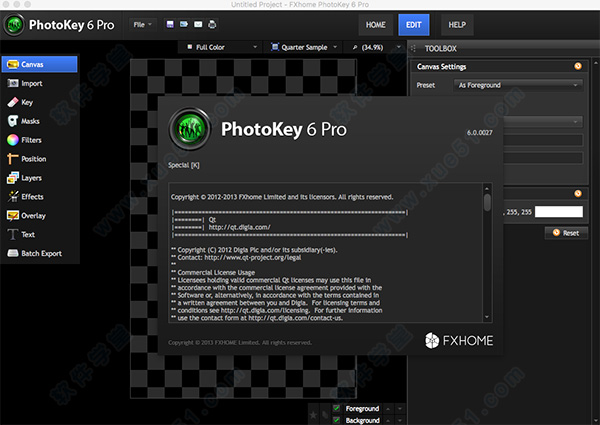Click http://qt.digia.com/ text in license
Screen dimensions: 600x425
(x=240, y=227)
